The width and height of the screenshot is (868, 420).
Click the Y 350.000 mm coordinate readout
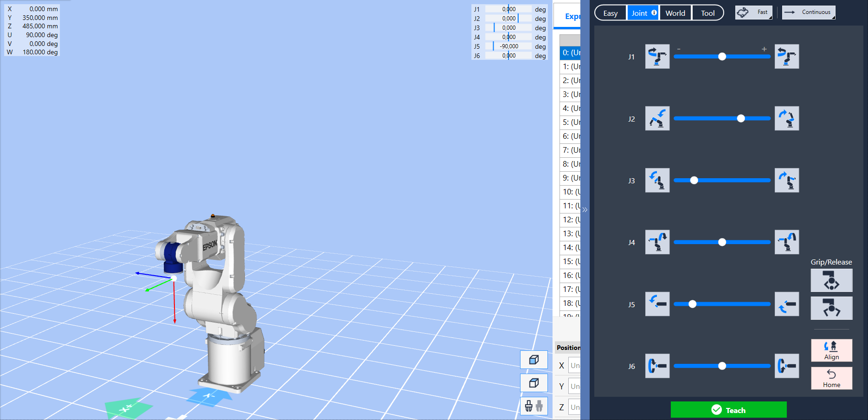pyautogui.click(x=40, y=18)
